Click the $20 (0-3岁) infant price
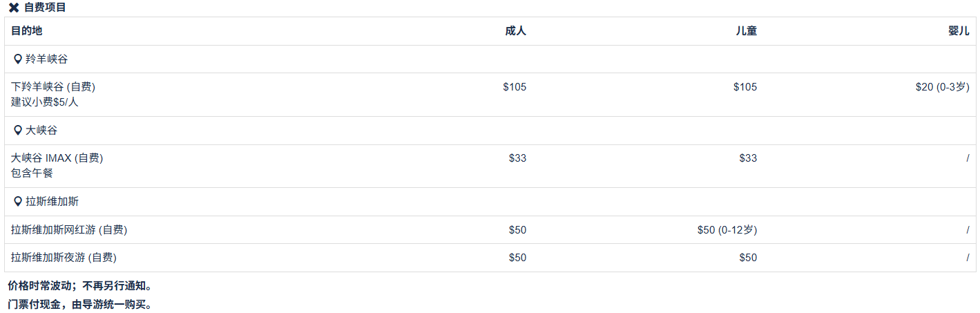 942,87
